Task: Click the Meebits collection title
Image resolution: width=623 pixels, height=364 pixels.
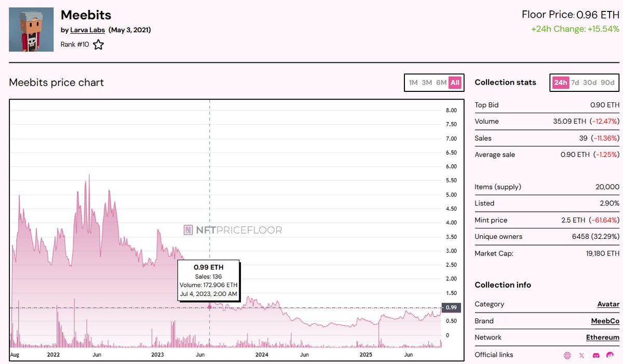Action: (x=86, y=15)
